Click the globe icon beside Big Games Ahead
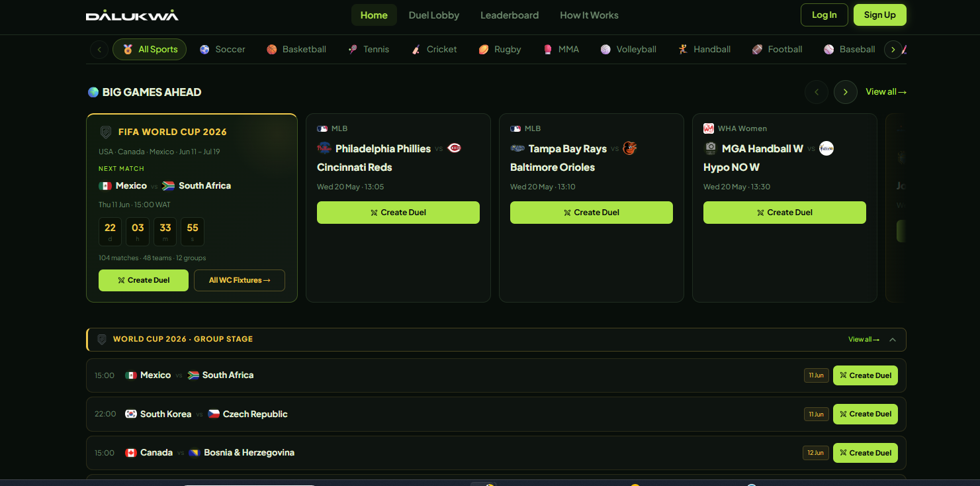 [x=93, y=92]
